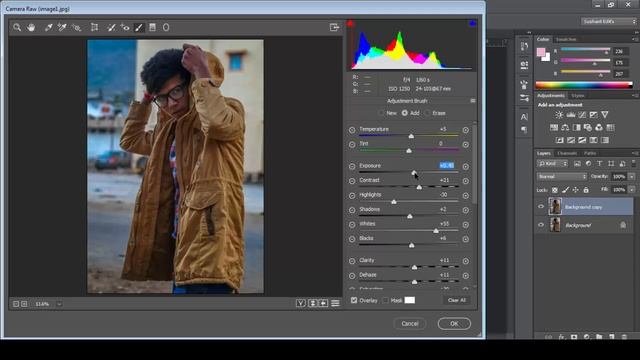
Task: Open the Opacity value dropdown arrow
Action: point(631,177)
